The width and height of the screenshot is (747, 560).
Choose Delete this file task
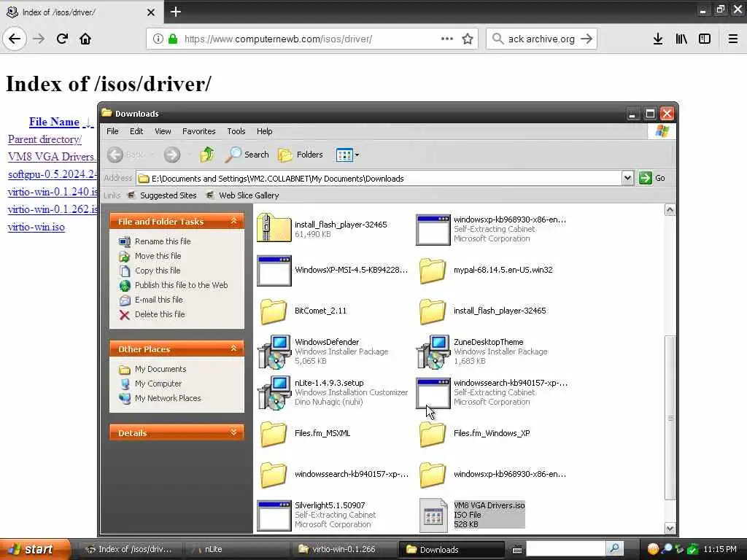[x=160, y=314]
